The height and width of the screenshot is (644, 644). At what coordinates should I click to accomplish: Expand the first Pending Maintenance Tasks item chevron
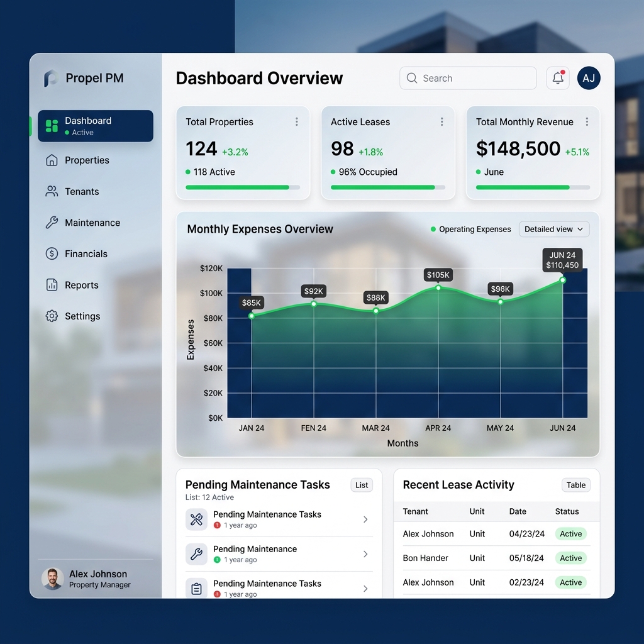(x=365, y=519)
